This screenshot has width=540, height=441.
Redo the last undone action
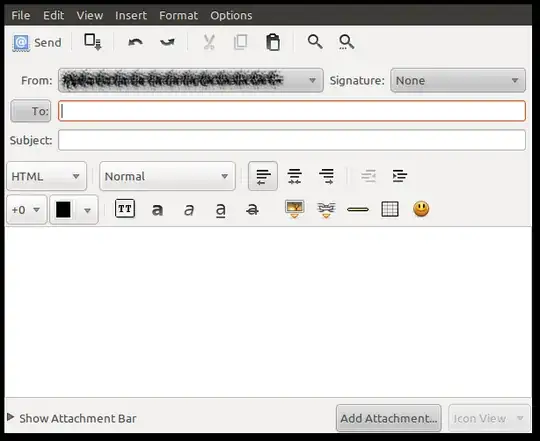coord(167,42)
